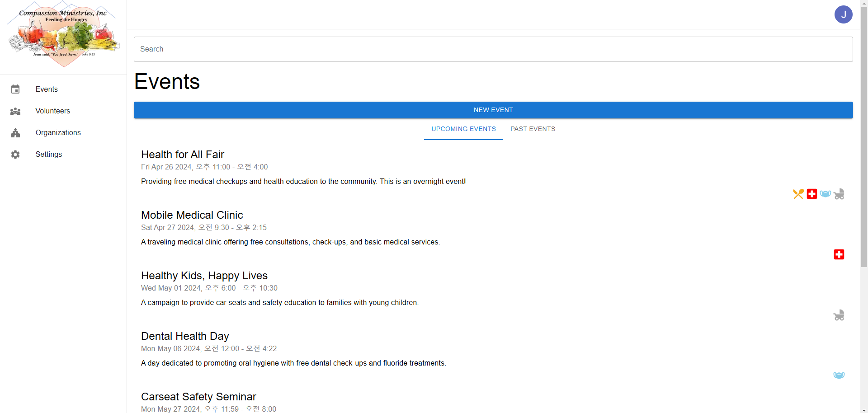
Task: Click the red medical cross icon on Mobile Medical Clinic
Action: coord(839,254)
